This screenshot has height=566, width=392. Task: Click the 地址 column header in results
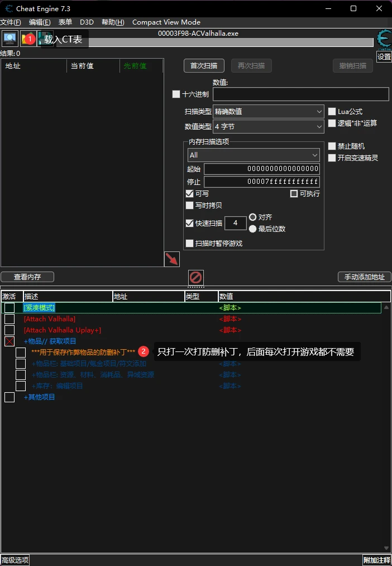(x=34, y=66)
